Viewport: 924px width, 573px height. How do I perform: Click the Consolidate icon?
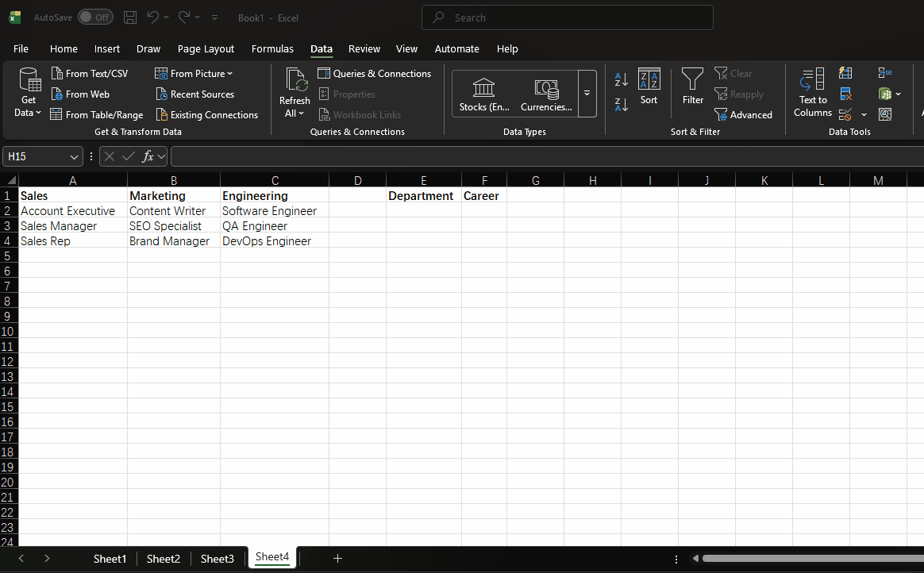(x=884, y=71)
